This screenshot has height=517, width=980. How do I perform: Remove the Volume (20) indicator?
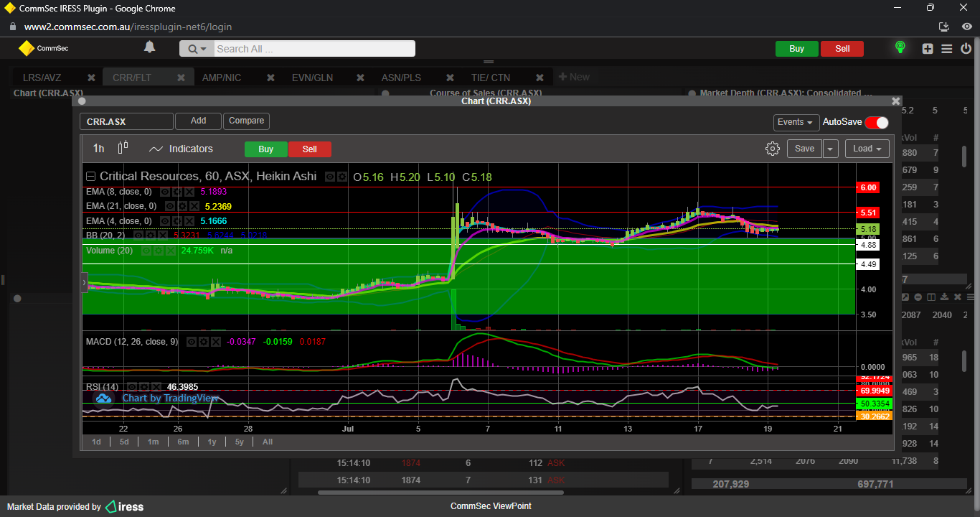pos(169,251)
